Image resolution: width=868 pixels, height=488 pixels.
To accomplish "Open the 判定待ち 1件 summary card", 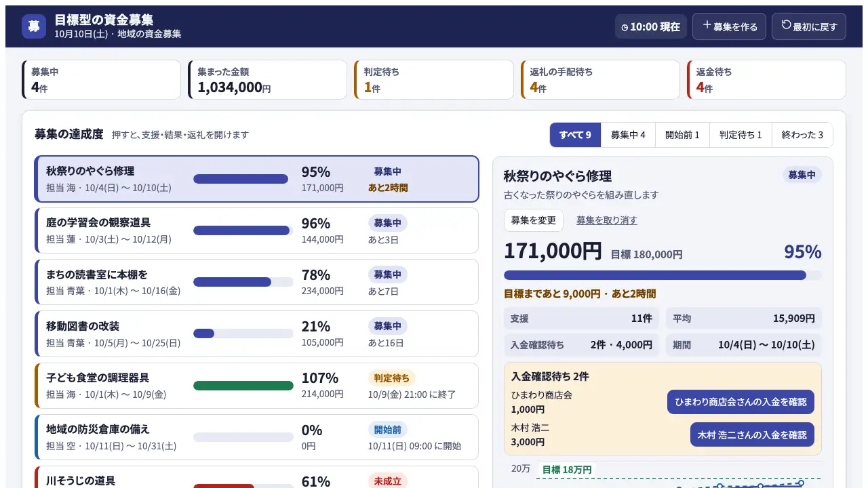I will (x=434, y=79).
